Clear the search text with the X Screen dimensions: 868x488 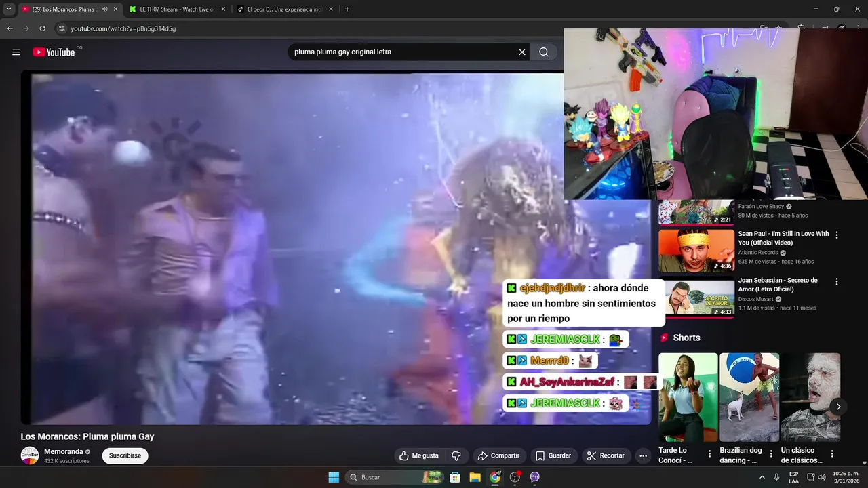pyautogui.click(x=522, y=52)
